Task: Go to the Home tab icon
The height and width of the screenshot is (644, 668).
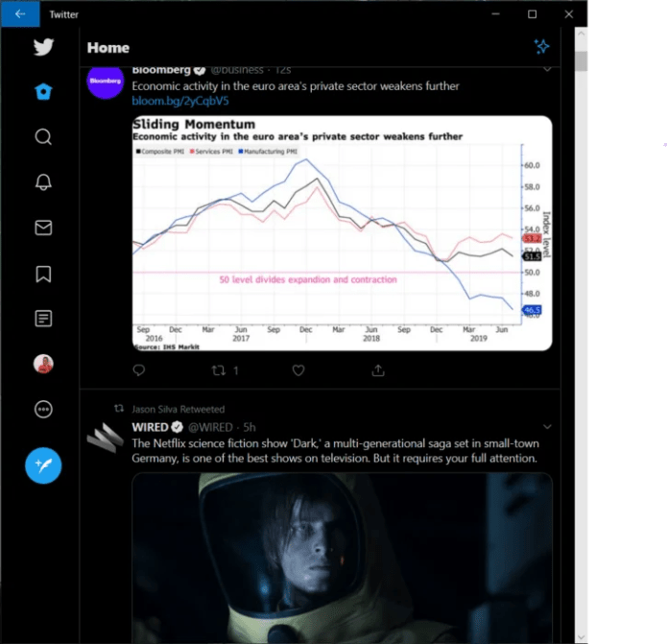Action: (43, 91)
